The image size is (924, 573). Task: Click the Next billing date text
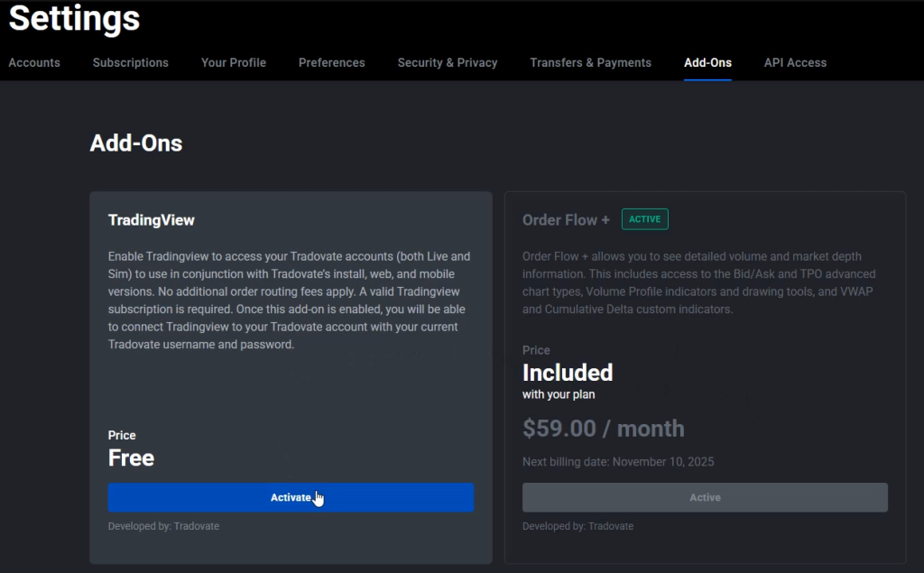pos(618,462)
